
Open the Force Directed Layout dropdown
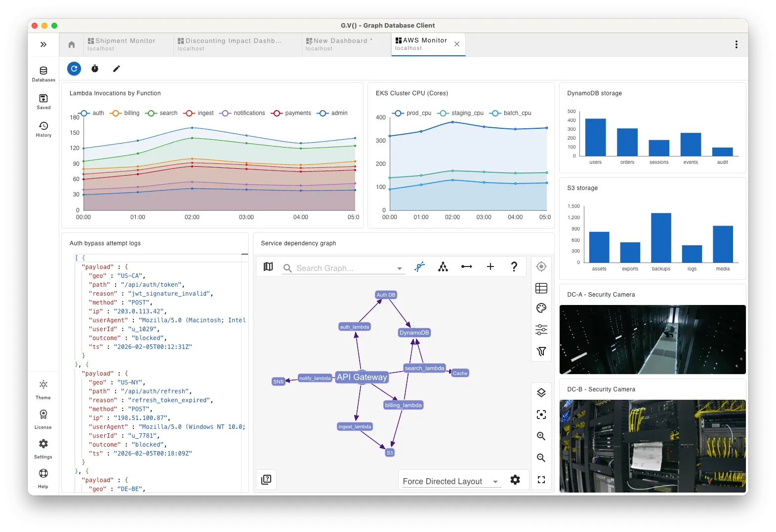(451, 481)
